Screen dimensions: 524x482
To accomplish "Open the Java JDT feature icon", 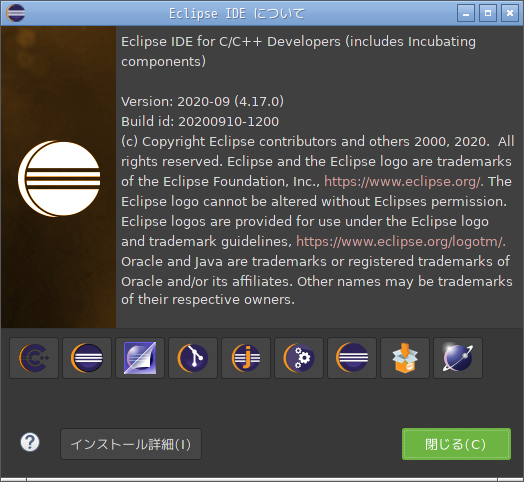I will [246, 358].
